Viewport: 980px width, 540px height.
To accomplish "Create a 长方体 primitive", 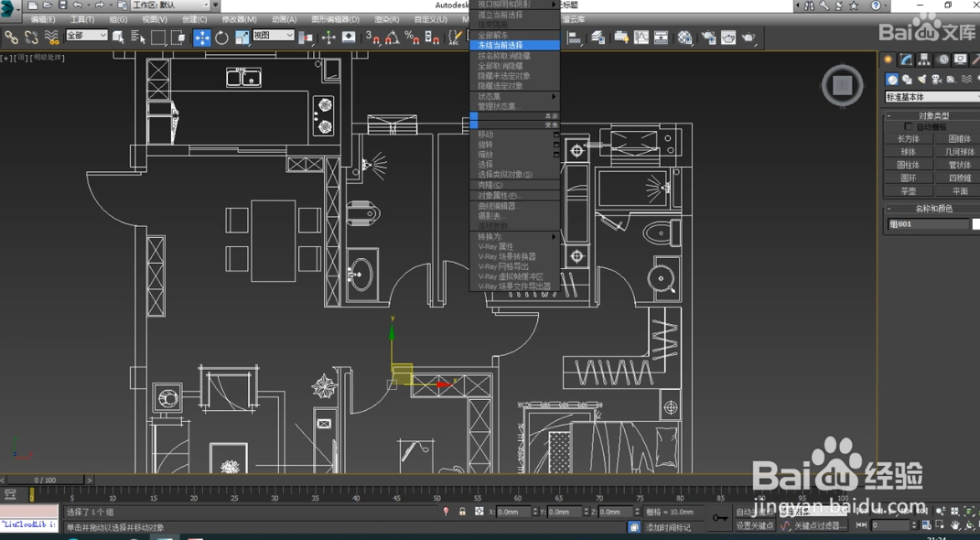I will 908,139.
